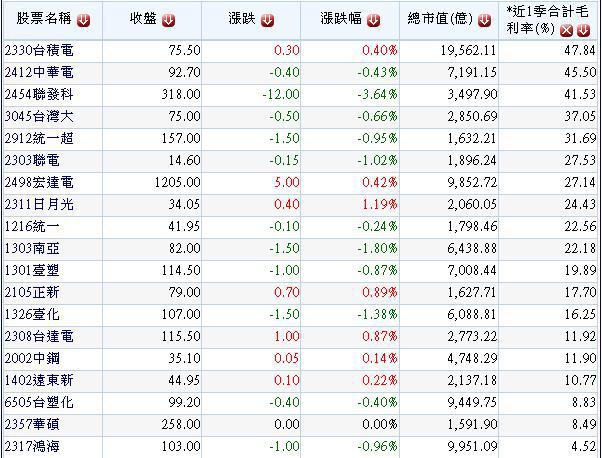Select closing price 258.00 of 華碩
602x458 pixels.
point(181,424)
